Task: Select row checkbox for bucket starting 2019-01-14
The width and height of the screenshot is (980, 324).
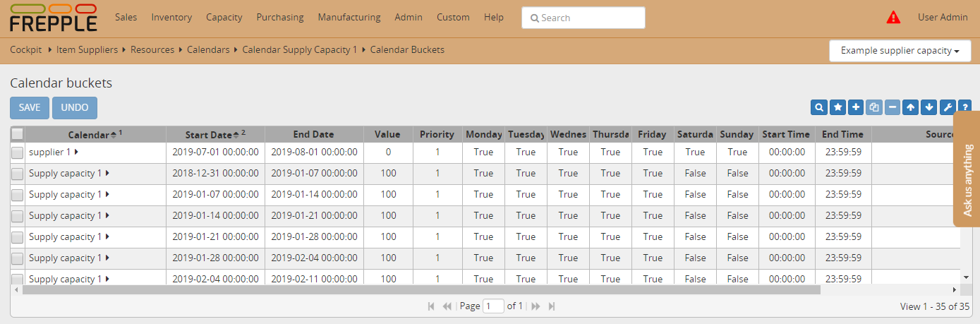Action: tap(18, 216)
